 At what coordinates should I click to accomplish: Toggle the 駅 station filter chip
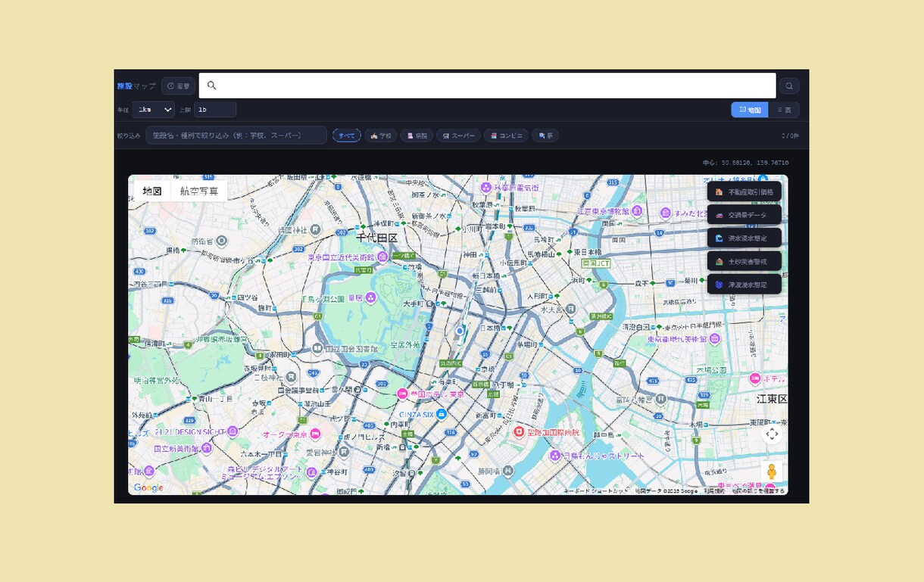[545, 135]
